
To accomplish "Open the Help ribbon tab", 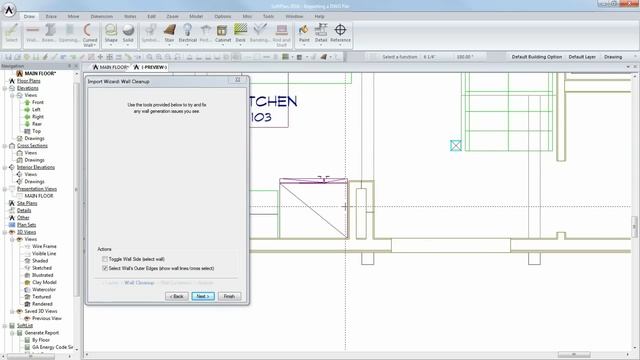I will (x=319, y=16).
